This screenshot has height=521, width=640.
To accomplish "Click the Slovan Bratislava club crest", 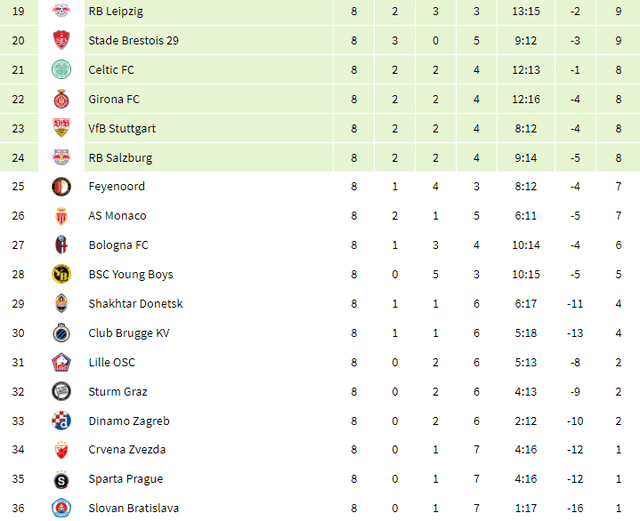I will pos(62,509).
